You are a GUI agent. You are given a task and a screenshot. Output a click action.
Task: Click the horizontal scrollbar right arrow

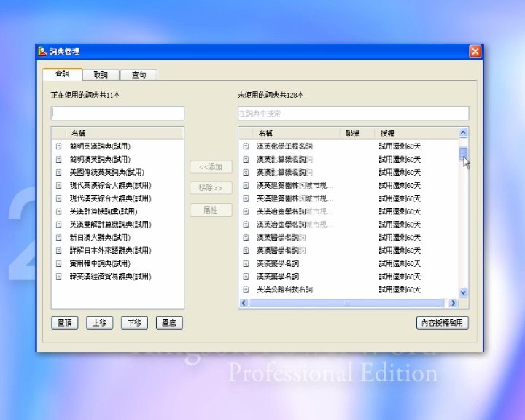tap(453, 303)
